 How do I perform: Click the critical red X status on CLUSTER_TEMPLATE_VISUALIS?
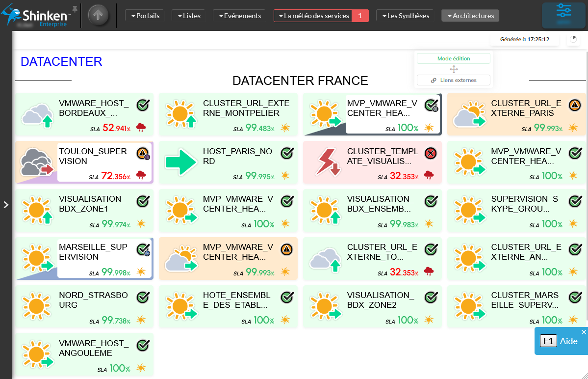coord(431,153)
